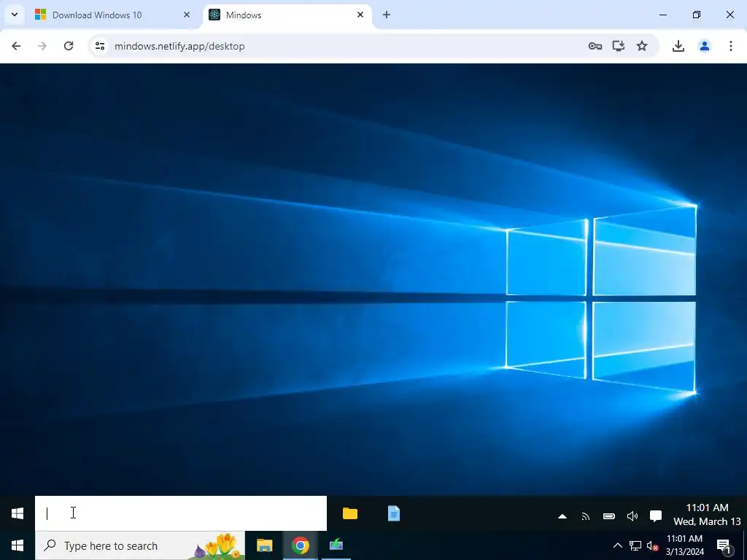Screen dimensions: 747x560
Task: Launch File Explorer from Windows taskbar
Action: point(264,545)
